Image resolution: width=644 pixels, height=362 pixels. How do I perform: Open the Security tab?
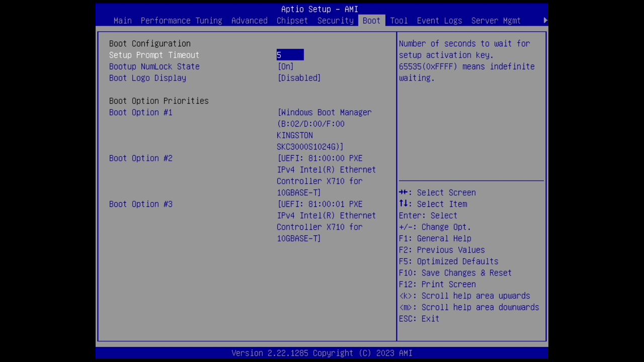[335, 21]
